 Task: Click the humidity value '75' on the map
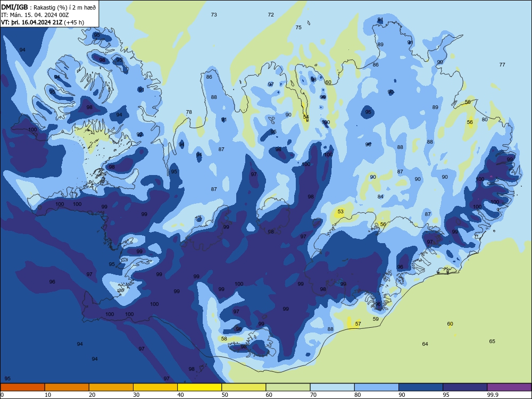point(298,28)
